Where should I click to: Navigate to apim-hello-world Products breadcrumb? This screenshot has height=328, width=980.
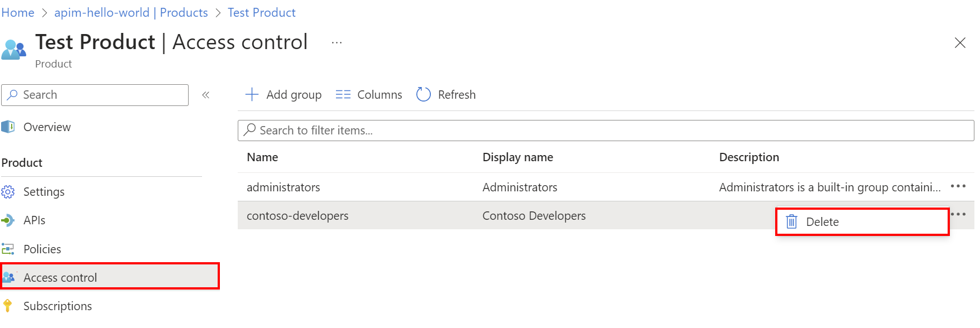[131, 12]
